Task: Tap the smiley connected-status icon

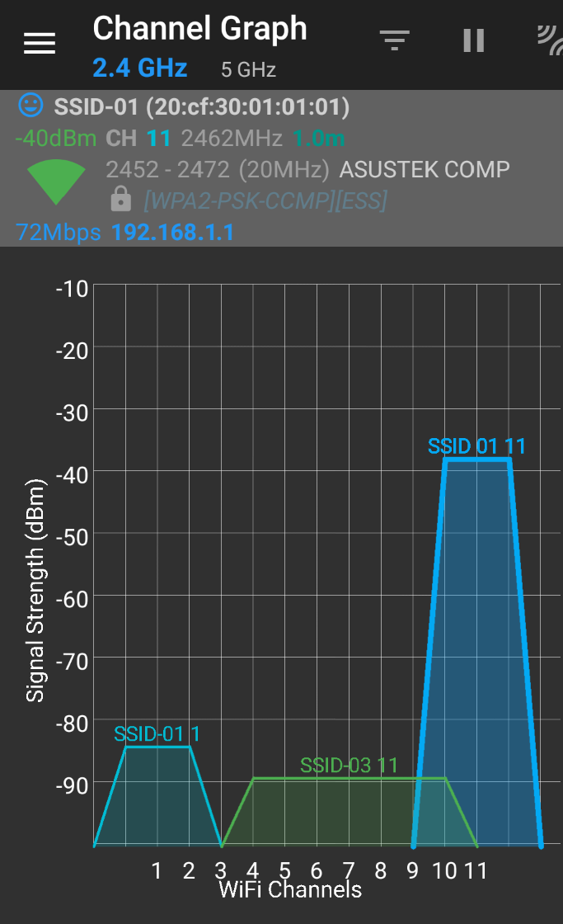Action: click(x=30, y=105)
